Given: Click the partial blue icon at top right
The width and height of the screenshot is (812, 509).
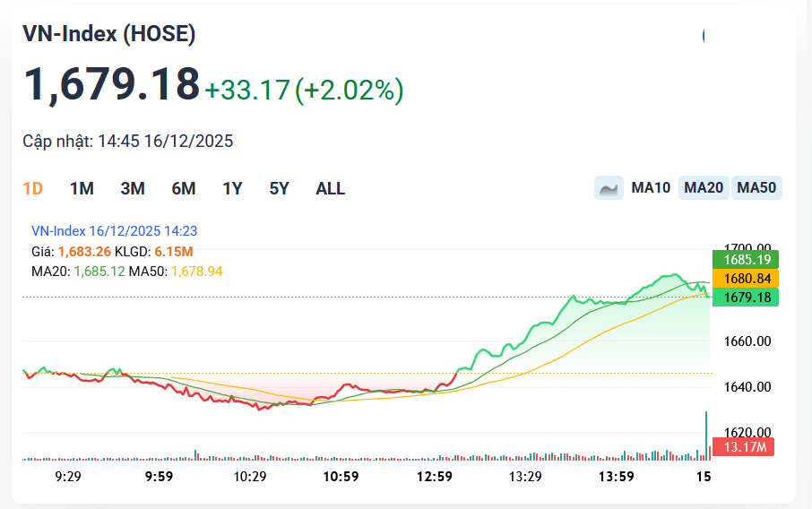Looking at the screenshot, I should coord(705,35).
